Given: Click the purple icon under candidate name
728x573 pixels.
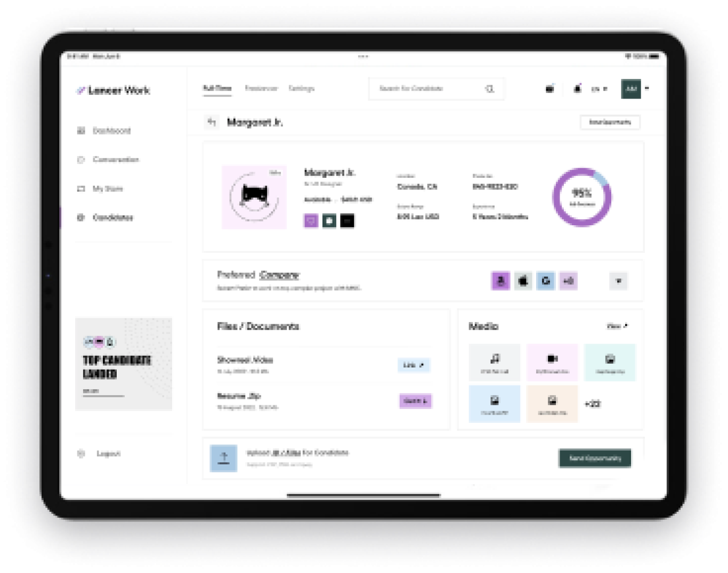Looking at the screenshot, I should pyautogui.click(x=311, y=220).
